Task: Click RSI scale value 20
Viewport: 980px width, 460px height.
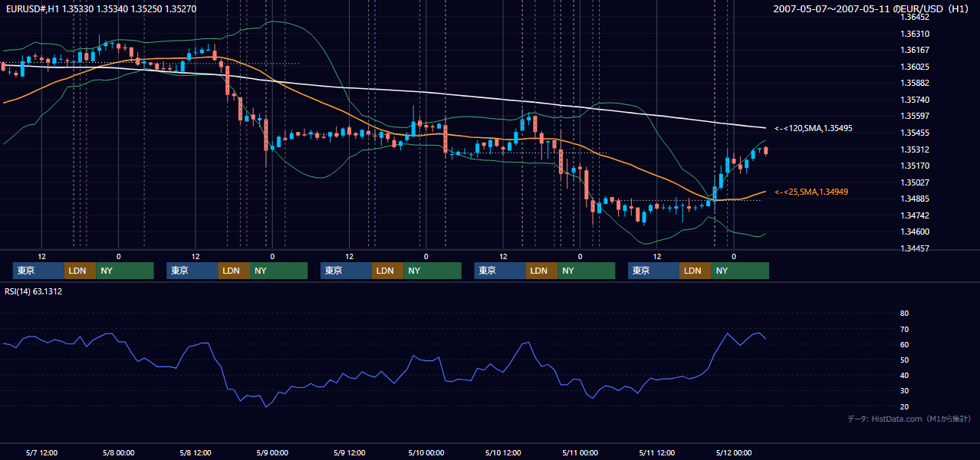Action: 904,406
